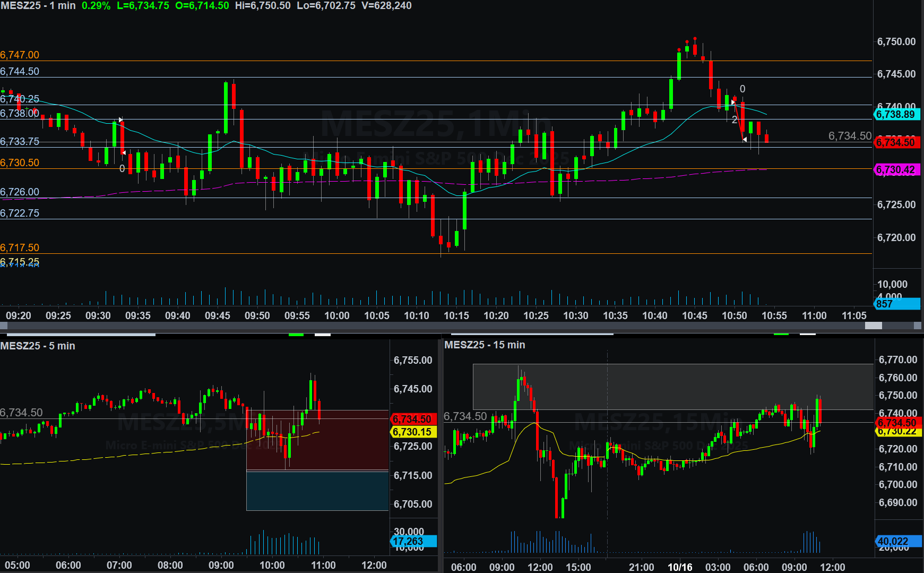Click the red 6,734.50 last price tag on 1 min chart
924x573 pixels.
896,142
